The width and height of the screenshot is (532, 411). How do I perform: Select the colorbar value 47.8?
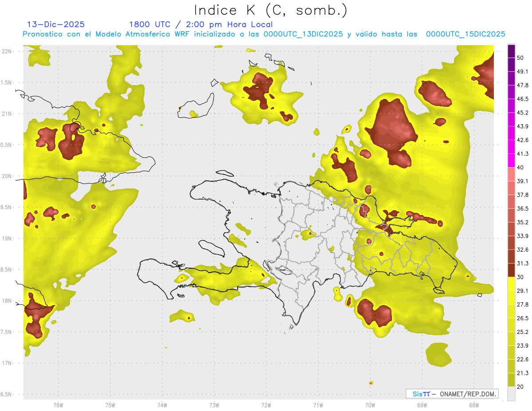[x=523, y=85]
